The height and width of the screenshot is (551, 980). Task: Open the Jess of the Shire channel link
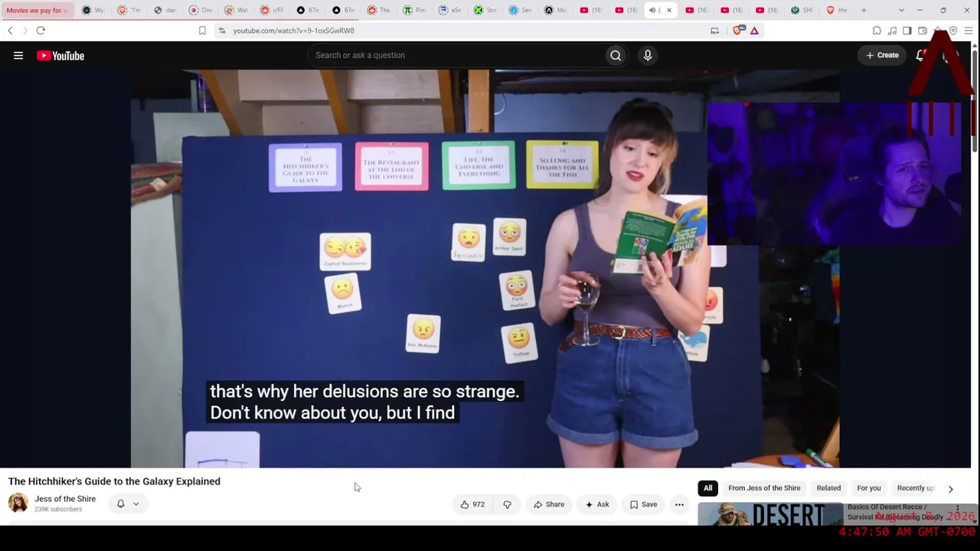pos(65,499)
